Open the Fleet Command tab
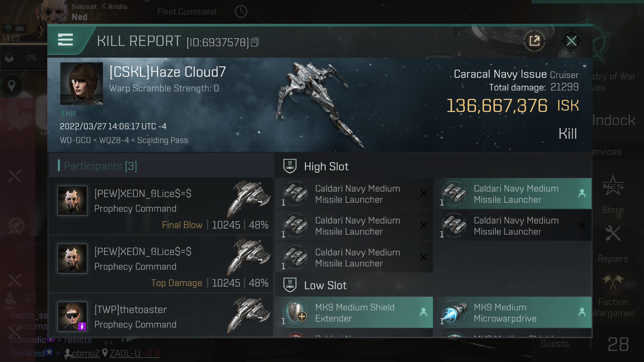The image size is (644, 362). [x=187, y=12]
